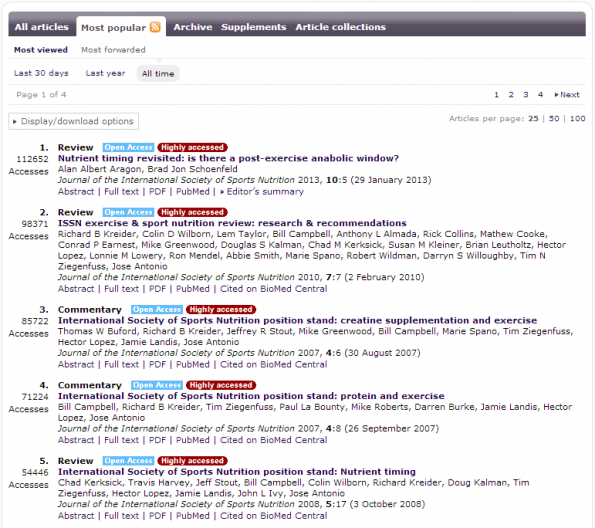Click Open Access badge on article 1
This screenshot has height=528, width=595.
[128, 147]
